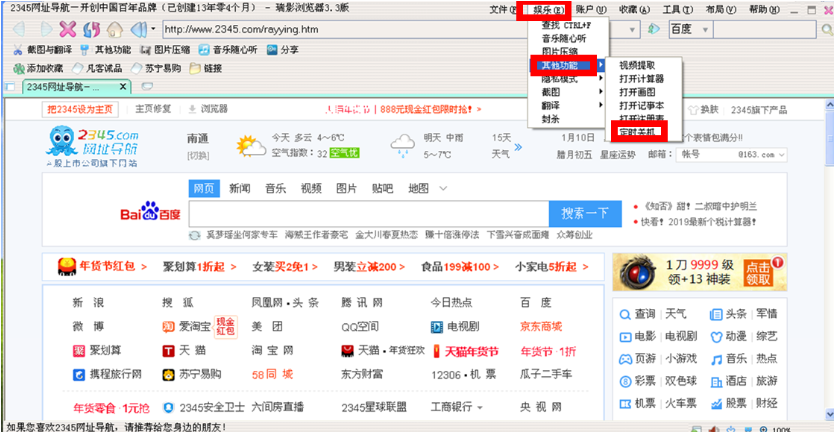Expand more search categories after 地图
The height and width of the screenshot is (435, 837).
click(x=443, y=188)
